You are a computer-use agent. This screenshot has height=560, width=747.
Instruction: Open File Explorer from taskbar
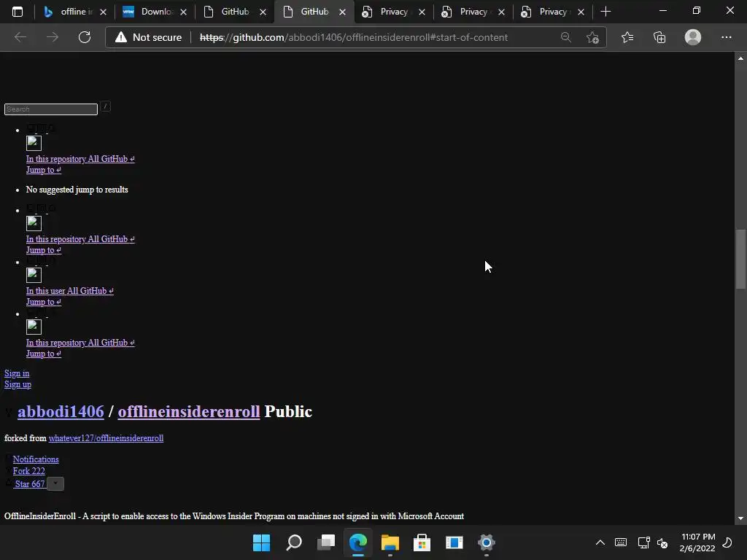point(390,542)
